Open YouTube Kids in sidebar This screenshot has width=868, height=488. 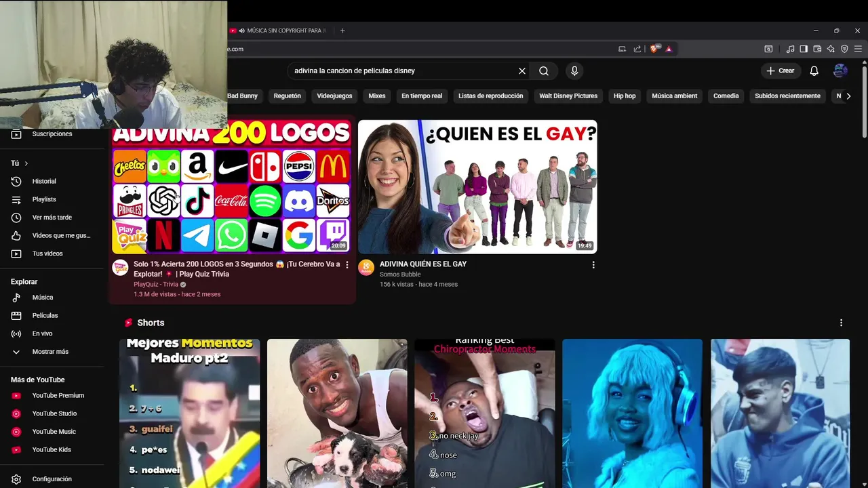(x=52, y=449)
